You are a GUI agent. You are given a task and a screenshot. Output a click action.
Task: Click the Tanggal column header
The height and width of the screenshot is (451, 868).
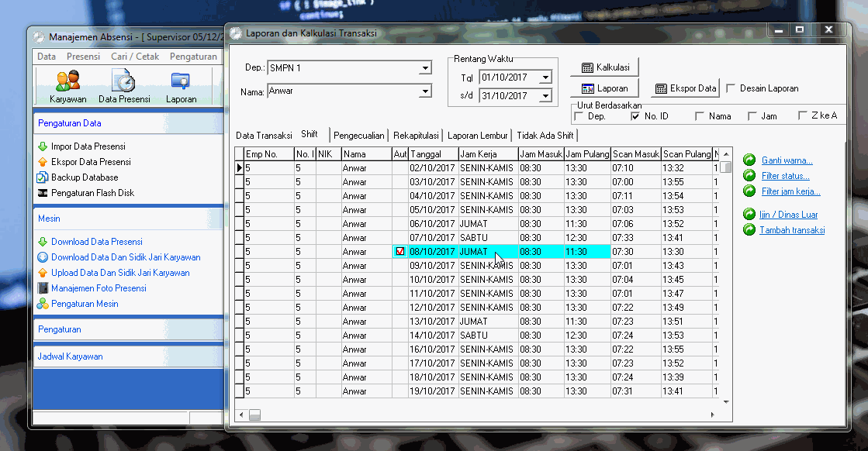pyautogui.click(x=433, y=154)
